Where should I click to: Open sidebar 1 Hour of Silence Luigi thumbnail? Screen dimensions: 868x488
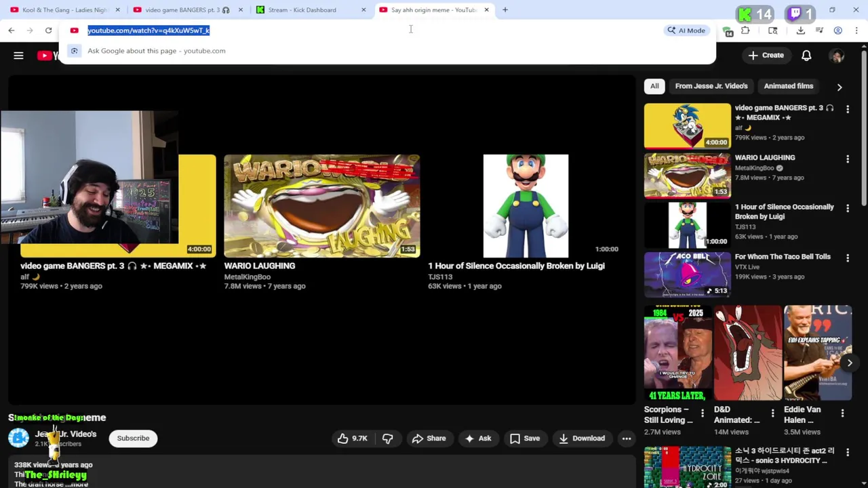coord(688,225)
